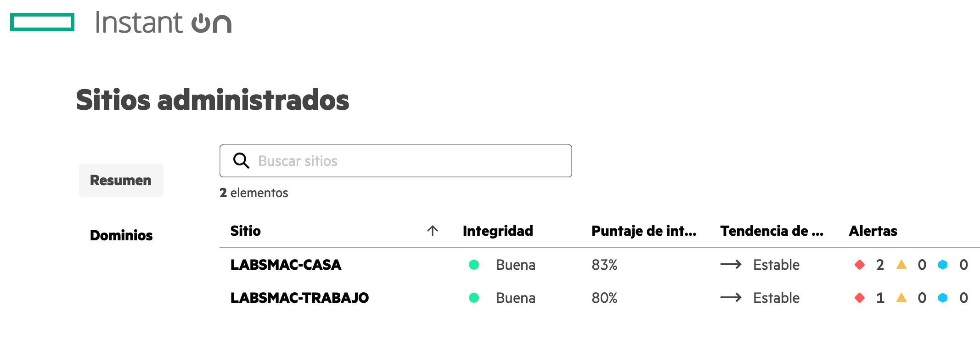Select the Resumen tab

(x=121, y=180)
